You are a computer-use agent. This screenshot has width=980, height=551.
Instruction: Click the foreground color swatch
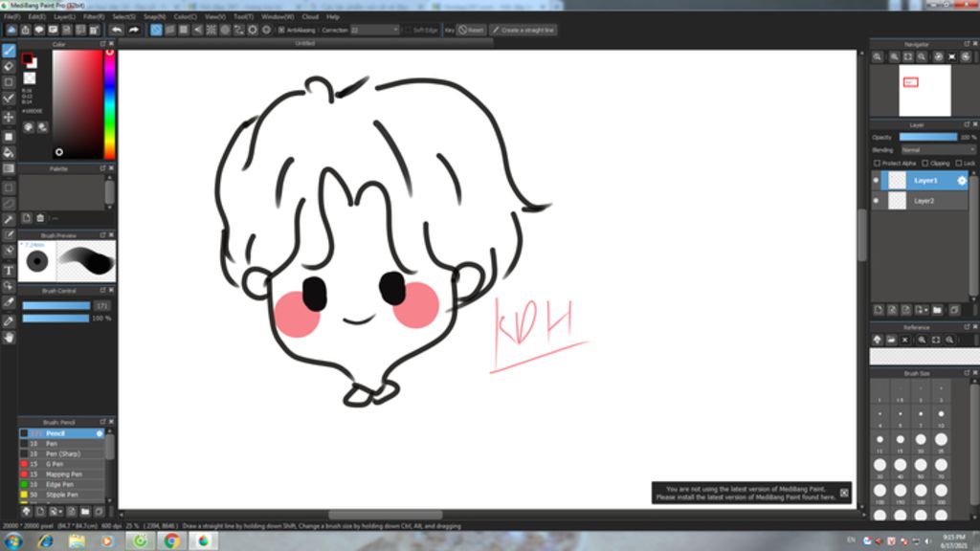[x=27, y=58]
